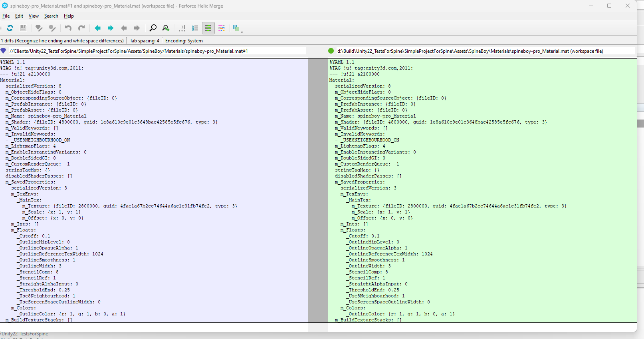This screenshot has height=339, width=644.
Task: Click 'm_Shader:' line in left pane
Action: 111,122
